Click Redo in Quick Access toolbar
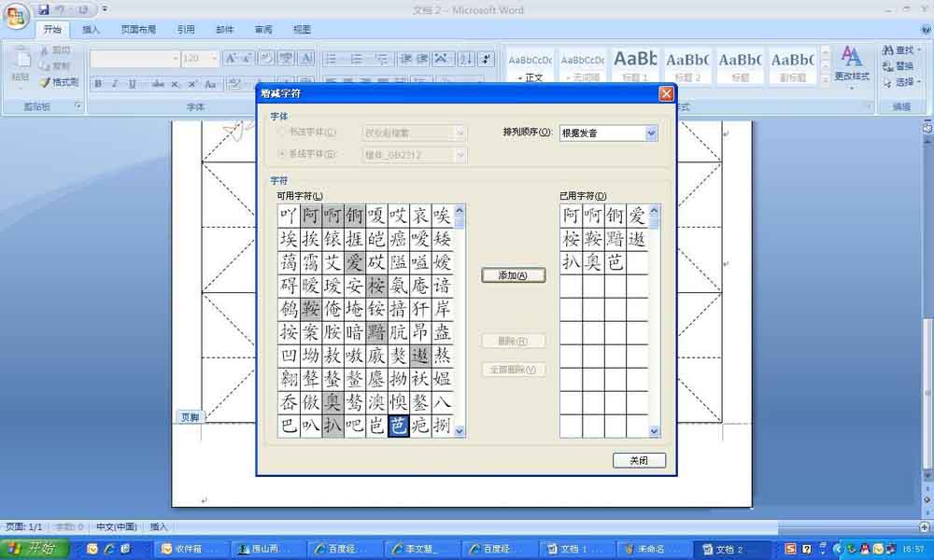The width and height of the screenshot is (934, 560). pos(83,9)
